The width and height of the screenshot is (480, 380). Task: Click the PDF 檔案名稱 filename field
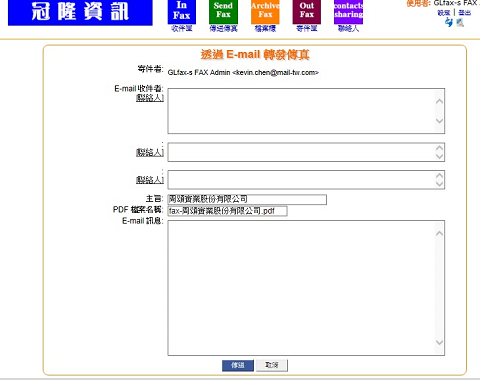click(x=227, y=211)
